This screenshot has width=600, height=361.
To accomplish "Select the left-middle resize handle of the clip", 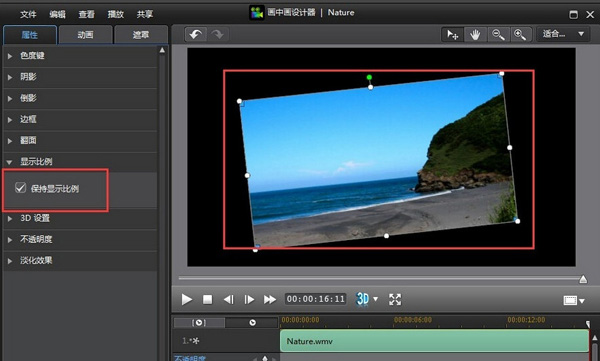I will 247,175.
